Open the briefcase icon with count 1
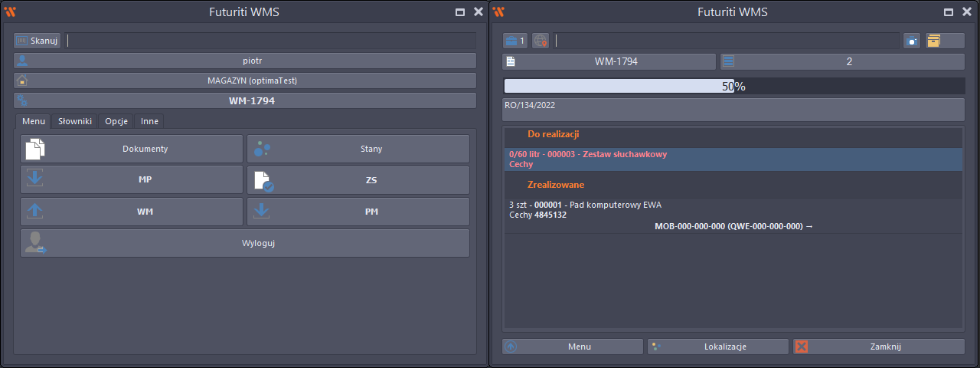Viewport: 980px width, 368px height. [514, 41]
